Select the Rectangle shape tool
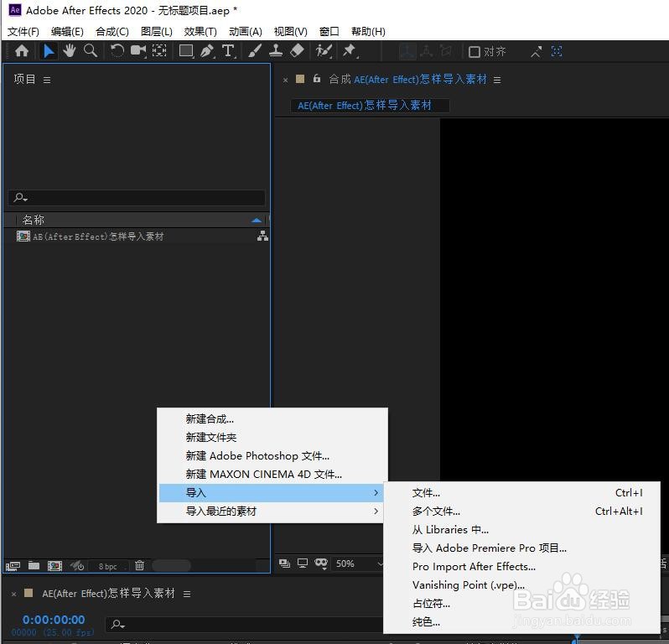669x644 pixels. tap(186, 51)
